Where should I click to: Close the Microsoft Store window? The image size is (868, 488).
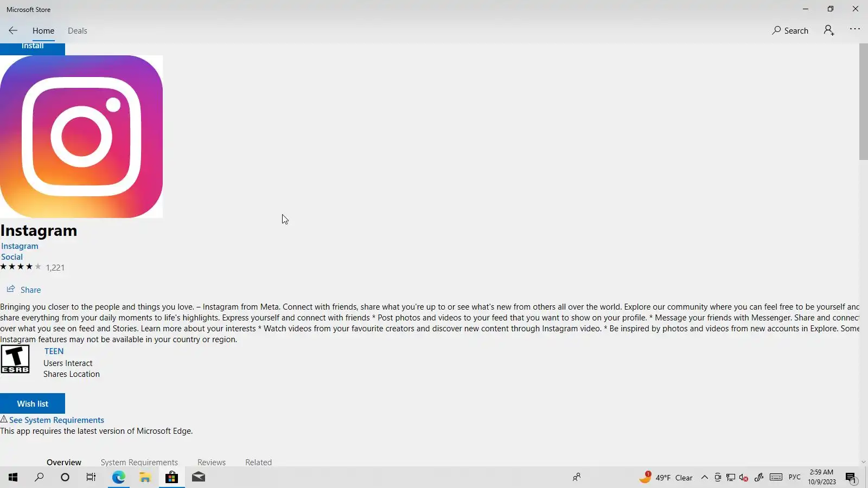855,9
